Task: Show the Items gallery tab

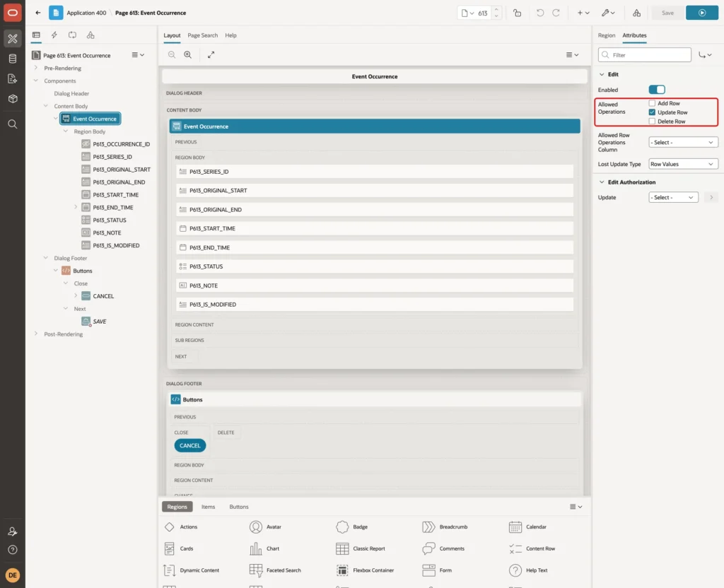Action: click(209, 507)
